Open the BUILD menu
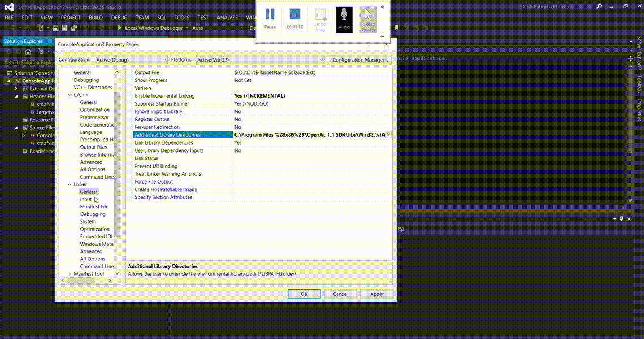 (95, 18)
